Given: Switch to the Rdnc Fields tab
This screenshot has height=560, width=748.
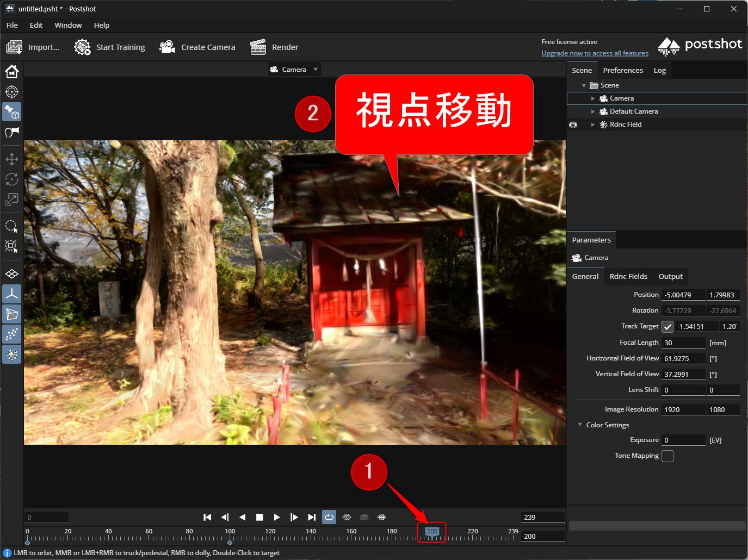Looking at the screenshot, I should (628, 276).
